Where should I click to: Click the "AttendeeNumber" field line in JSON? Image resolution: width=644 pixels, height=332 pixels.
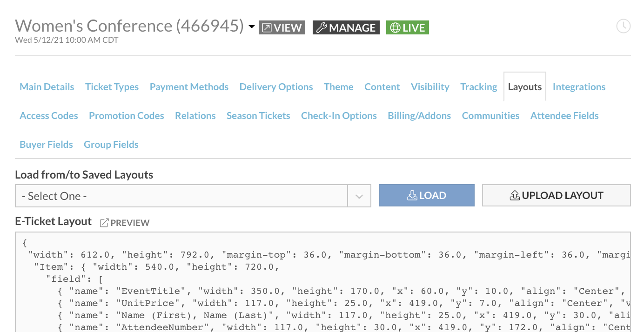pos(343,327)
